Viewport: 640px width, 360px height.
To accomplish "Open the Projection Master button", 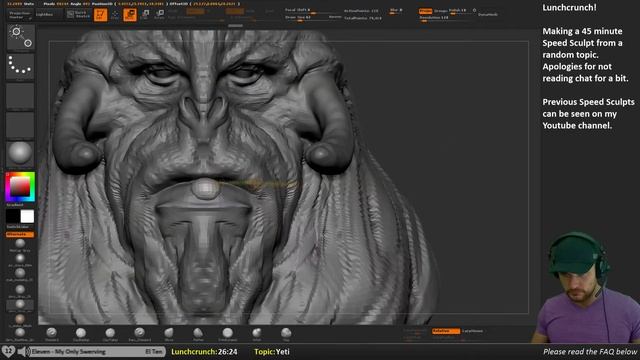I will point(20,15).
